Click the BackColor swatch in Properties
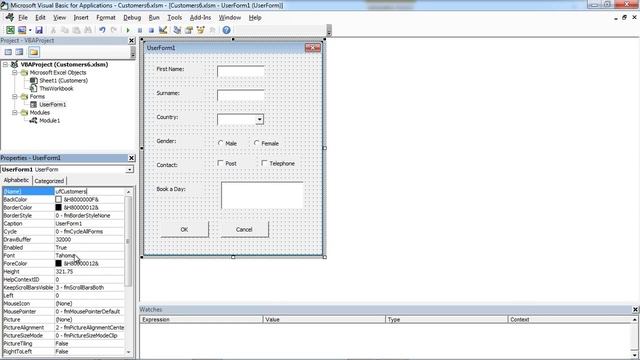 [x=58, y=199]
